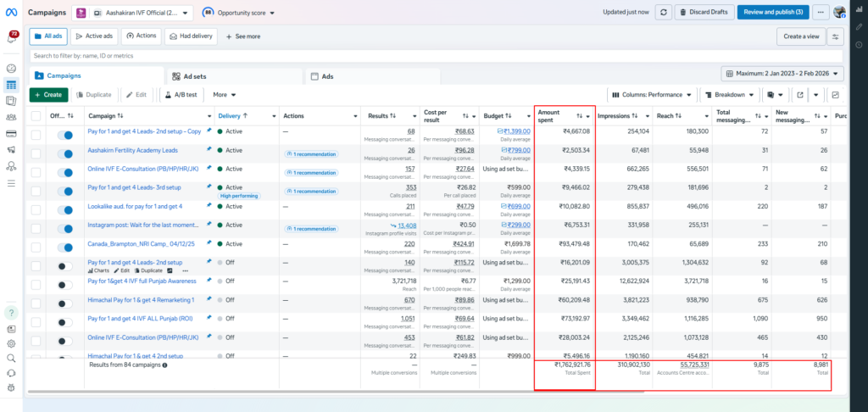Open the charts icon at toolbar right end
Image resolution: width=868 pixels, height=412 pixels.
tap(836, 95)
